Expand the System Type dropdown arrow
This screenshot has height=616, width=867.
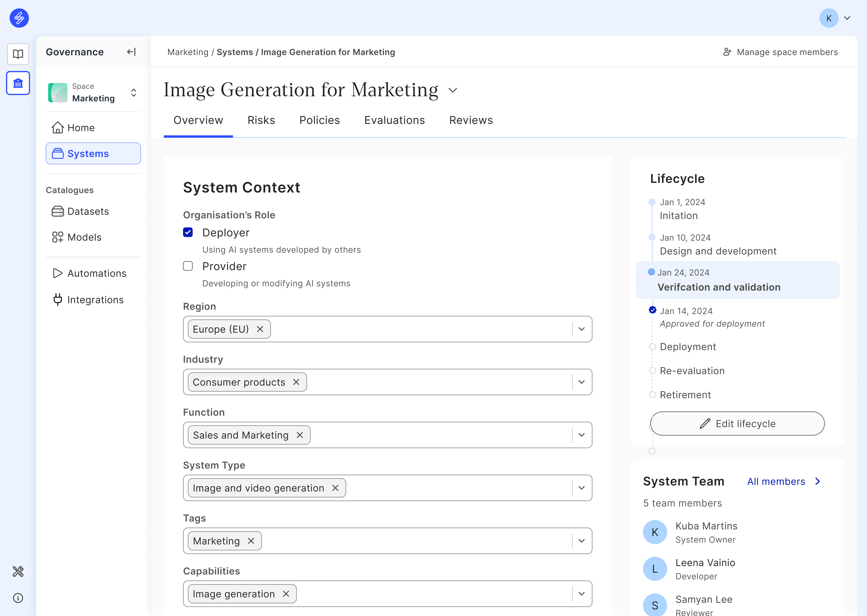point(582,488)
